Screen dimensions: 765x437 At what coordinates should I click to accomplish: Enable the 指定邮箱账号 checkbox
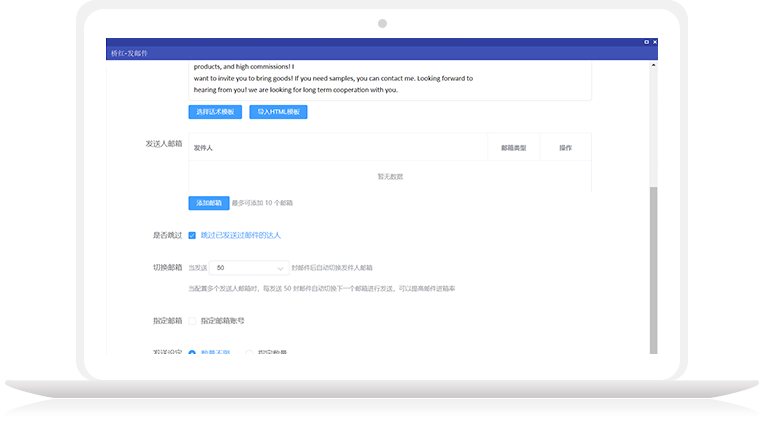coord(192,321)
